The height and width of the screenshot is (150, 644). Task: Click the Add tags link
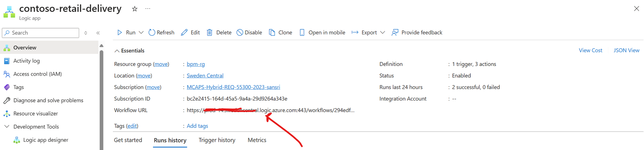click(x=197, y=126)
